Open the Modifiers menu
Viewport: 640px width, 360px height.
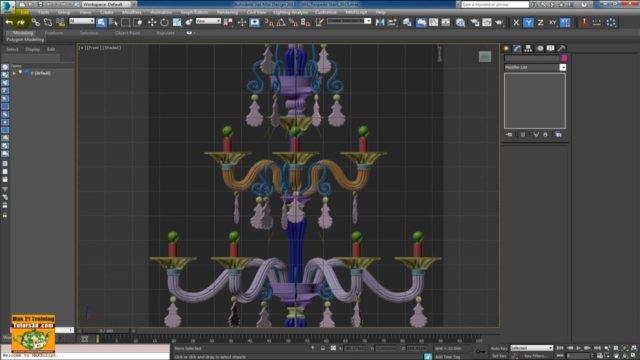pyautogui.click(x=131, y=12)
